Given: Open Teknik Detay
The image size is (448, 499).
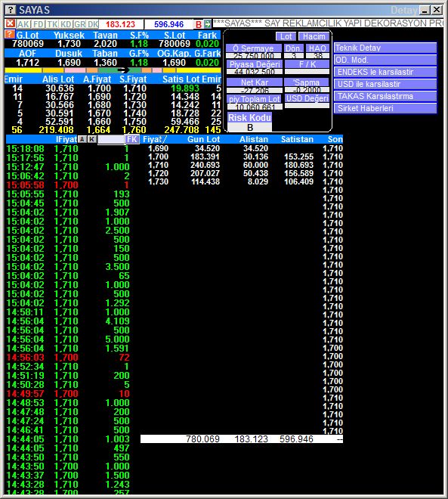Looking at the screenshot, I should [x=385, y=48].
